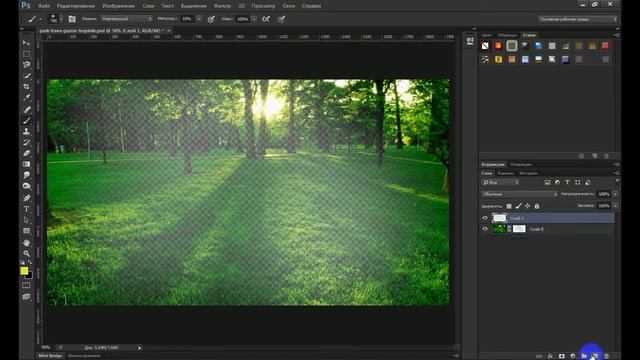The height and width of the screenshot is (360, 640).
Task: Create a new adjustment layer
Action: click(x=573, y=356)
